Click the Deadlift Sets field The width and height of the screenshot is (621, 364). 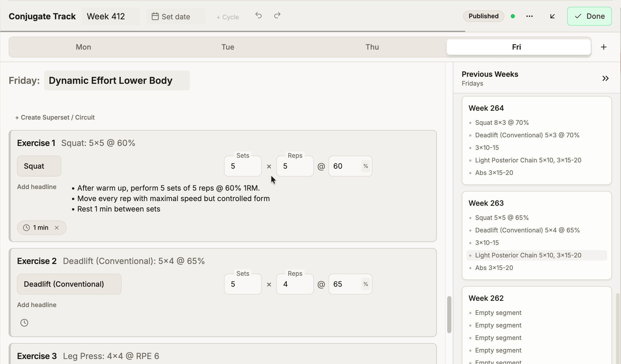point(243,284)
